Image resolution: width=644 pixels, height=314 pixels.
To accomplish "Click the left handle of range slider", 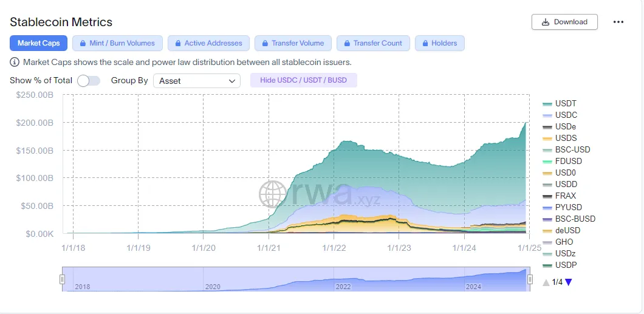I will (x=62, y=279).
